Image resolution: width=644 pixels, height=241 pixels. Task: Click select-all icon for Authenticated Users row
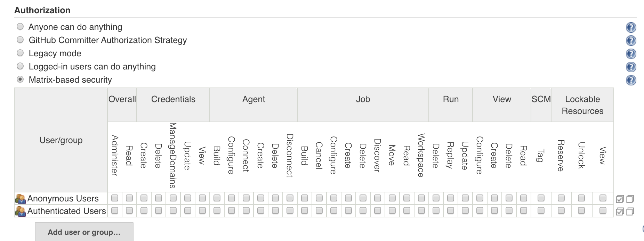coord(620,211)
